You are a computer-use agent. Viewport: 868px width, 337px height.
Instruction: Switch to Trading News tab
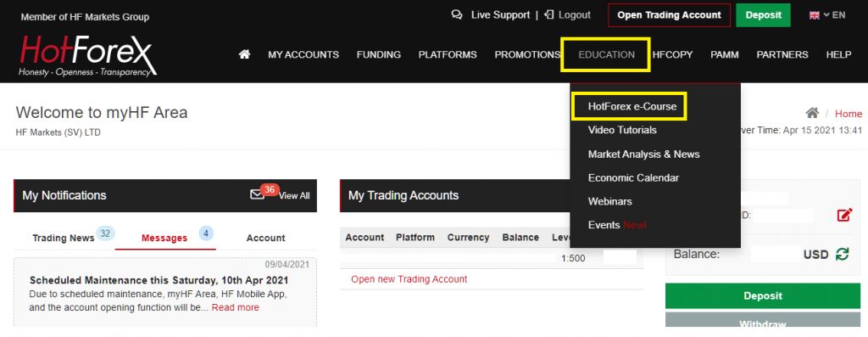(64, 238)
